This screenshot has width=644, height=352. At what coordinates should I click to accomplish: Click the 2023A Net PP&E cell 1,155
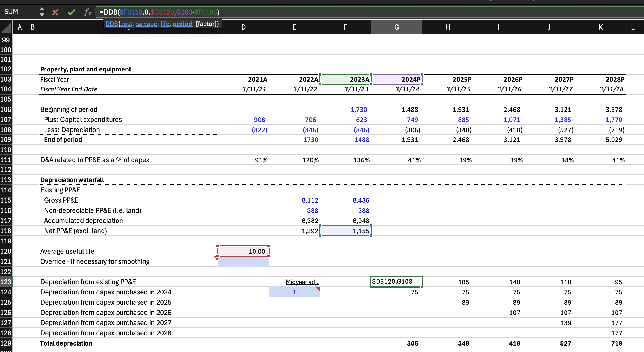coord(345,231)
